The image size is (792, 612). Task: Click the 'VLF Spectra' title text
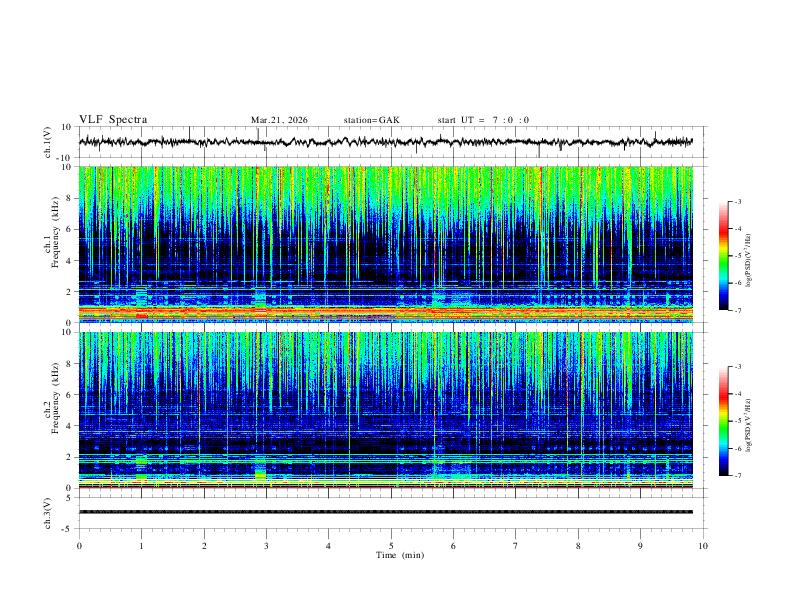click(x=113, y=120)
